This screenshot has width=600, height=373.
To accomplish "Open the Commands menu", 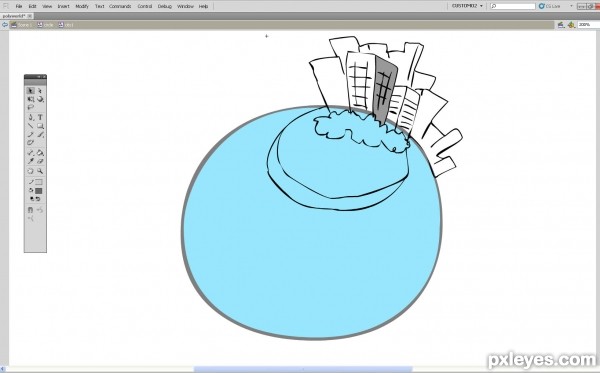I will coord(120,6).
